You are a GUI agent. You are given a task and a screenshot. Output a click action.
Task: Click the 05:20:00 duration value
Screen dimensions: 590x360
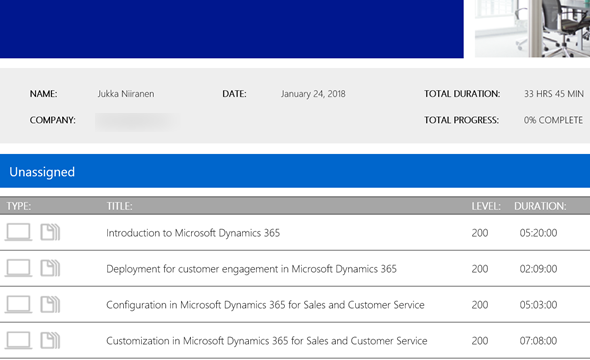pos(538,233)
